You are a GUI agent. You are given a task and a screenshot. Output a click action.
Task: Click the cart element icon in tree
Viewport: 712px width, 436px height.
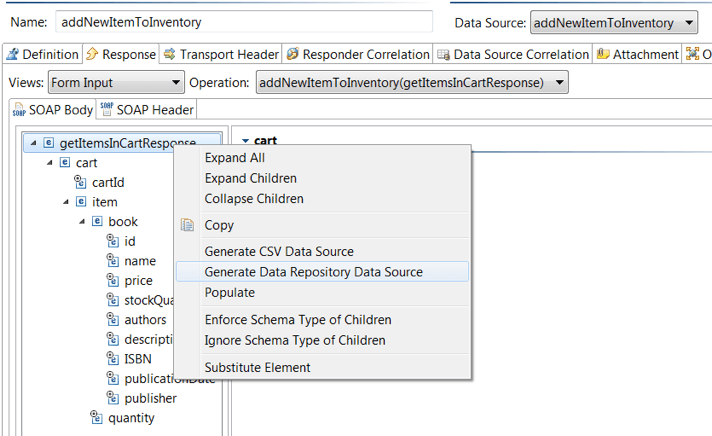coord(65,162)
